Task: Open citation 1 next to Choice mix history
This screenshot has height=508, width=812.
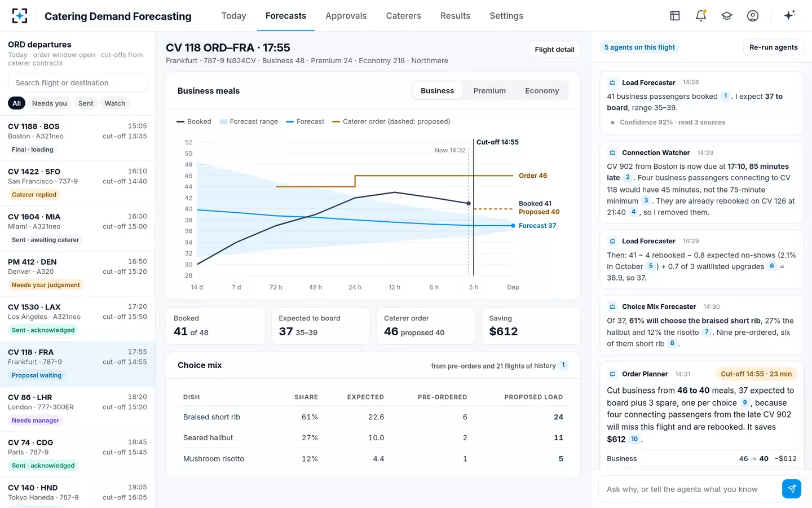Action: click(563, 365)
